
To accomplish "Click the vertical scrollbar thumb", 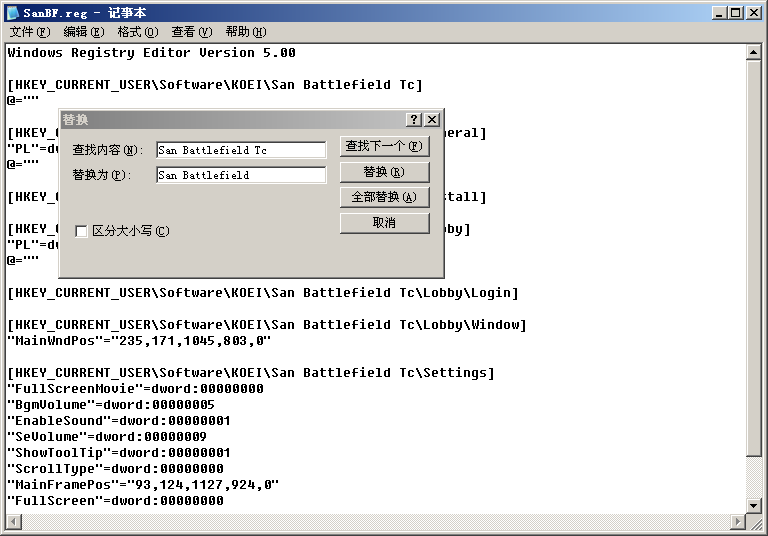I will (x=753, y=258).
